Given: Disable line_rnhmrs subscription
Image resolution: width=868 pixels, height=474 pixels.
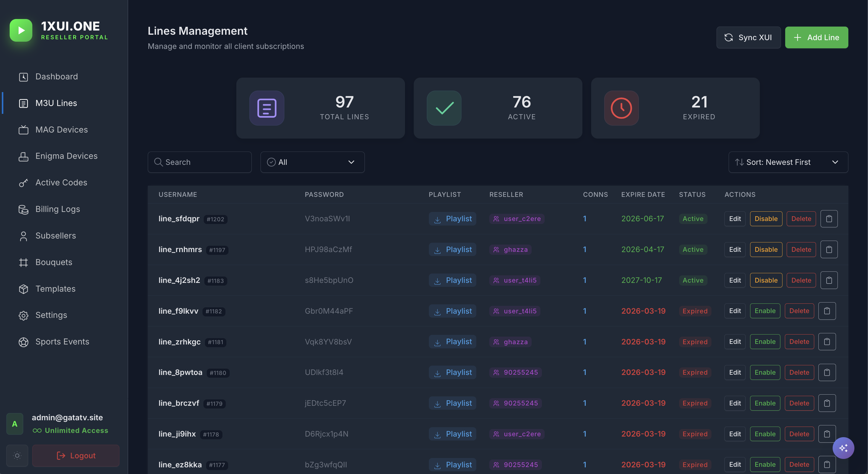Looking at the screenshot, I should (766, 249).
